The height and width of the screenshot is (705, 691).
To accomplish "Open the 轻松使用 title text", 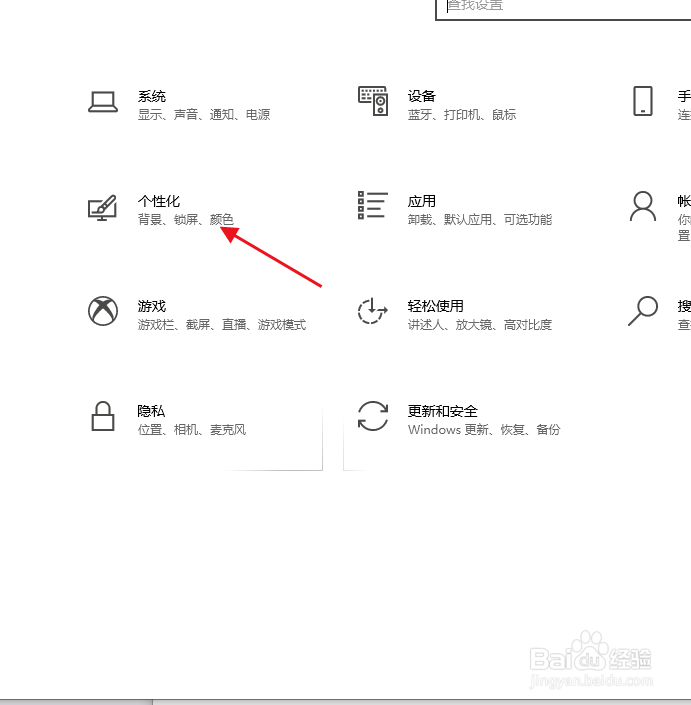I will (436, 306).
